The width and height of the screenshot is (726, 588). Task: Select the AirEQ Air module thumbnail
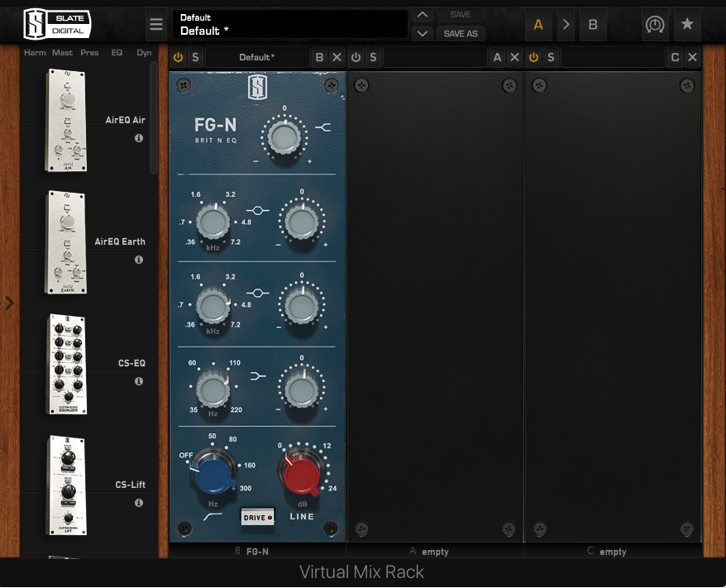pyautogui.click(x=66, y=121)
